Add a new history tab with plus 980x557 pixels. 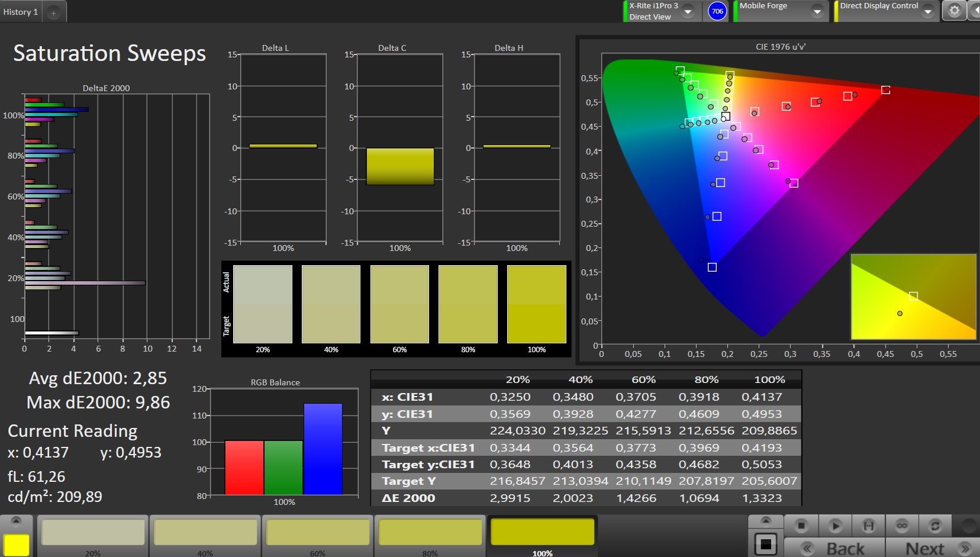point(53,12)
